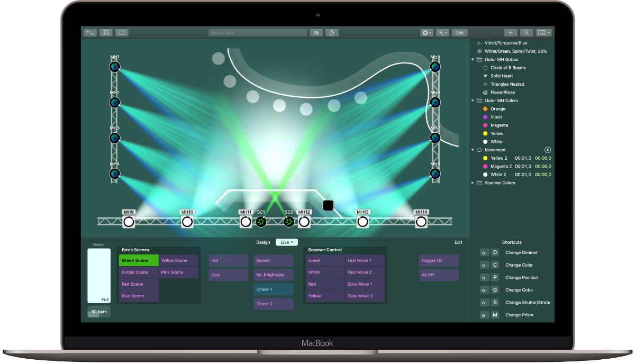Toggle the Fogger On button
The height and width of the screenshot is (364, 635).
(439, 260)
